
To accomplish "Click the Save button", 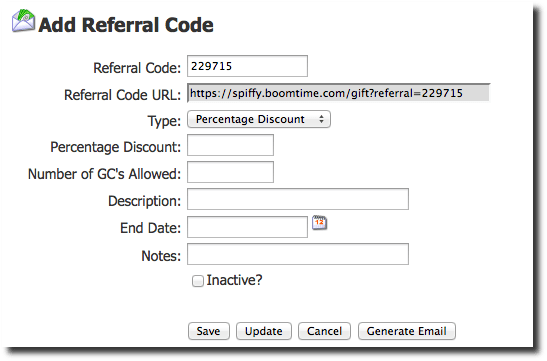I will [209, 331].
